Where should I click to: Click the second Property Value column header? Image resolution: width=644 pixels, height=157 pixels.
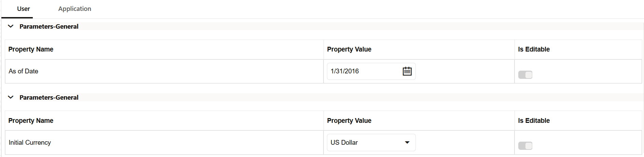point(349,120)
